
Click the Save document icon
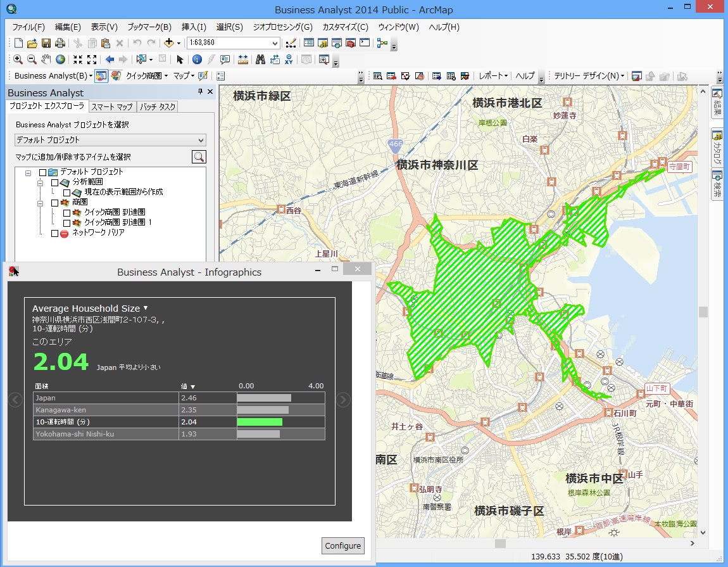(46, 43)
